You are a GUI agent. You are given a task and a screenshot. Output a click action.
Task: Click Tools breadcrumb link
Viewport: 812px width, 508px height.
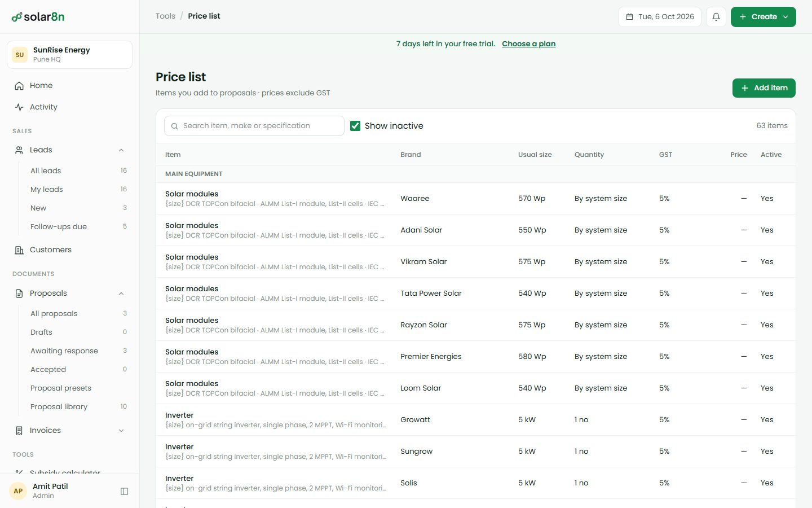[x=165, y=16]
